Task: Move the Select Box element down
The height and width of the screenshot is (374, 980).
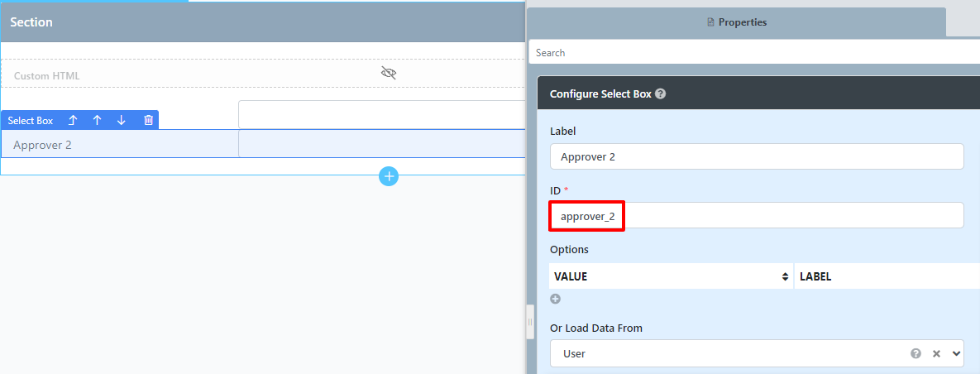Action: [x=122, y=120]
